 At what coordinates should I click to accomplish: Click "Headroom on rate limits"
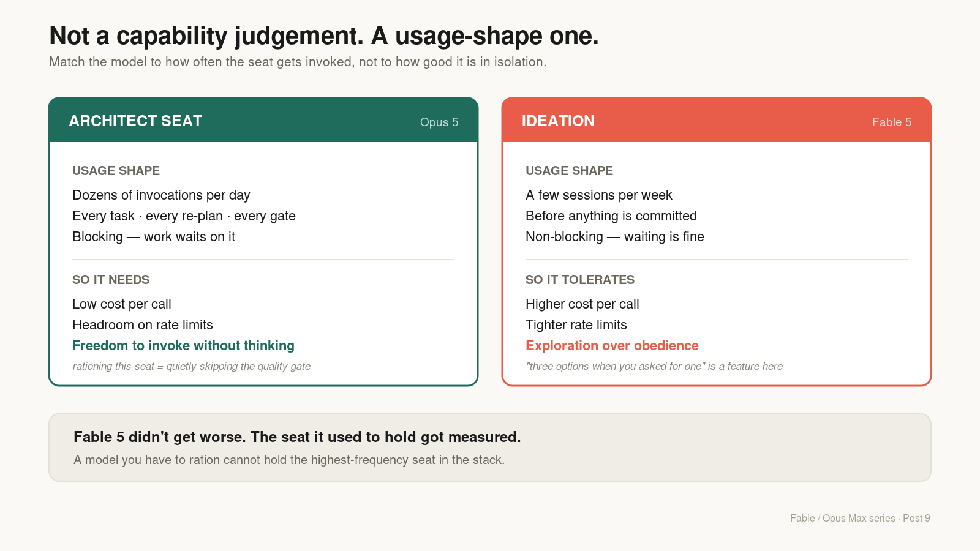[143, 325]
